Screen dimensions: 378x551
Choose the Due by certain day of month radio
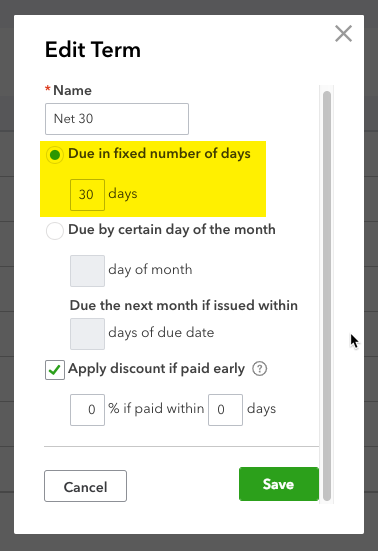55,231
